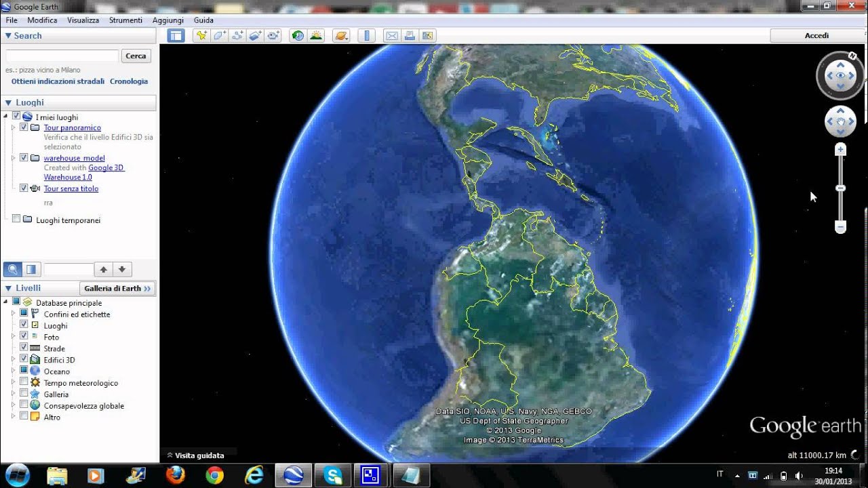Select the Add Image Overlay tool
Screen dimensions: 868x488
click(x=256, y=36)
